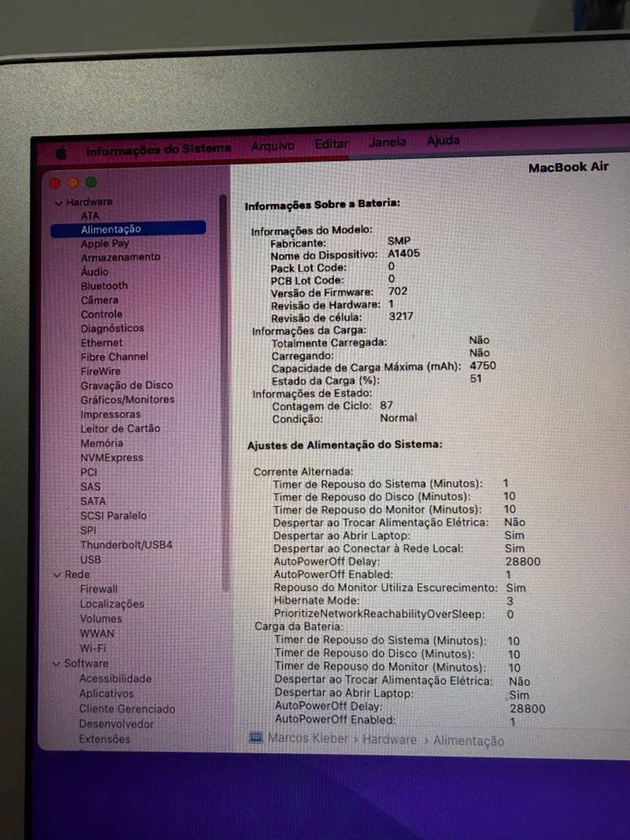Image resolution: width=630 pixels, height=840 pixels.
Task: Select Volumes under Rede
Action: (x=100, y=619)
